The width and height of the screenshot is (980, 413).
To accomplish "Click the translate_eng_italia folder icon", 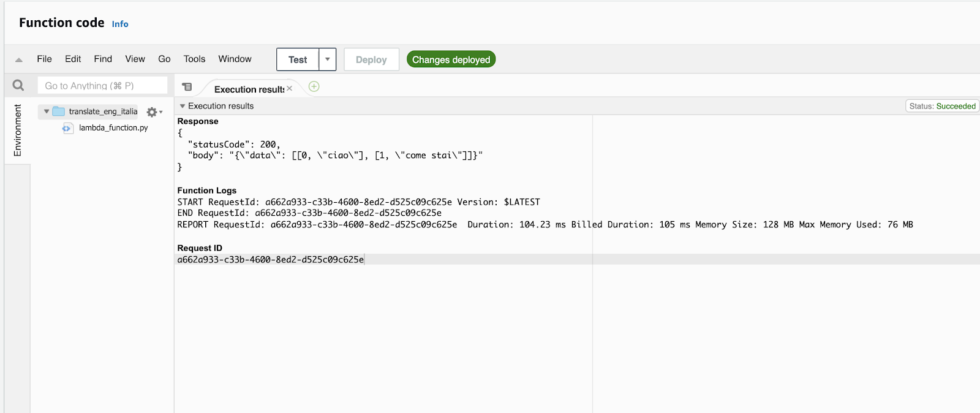I will coord(59,112).
